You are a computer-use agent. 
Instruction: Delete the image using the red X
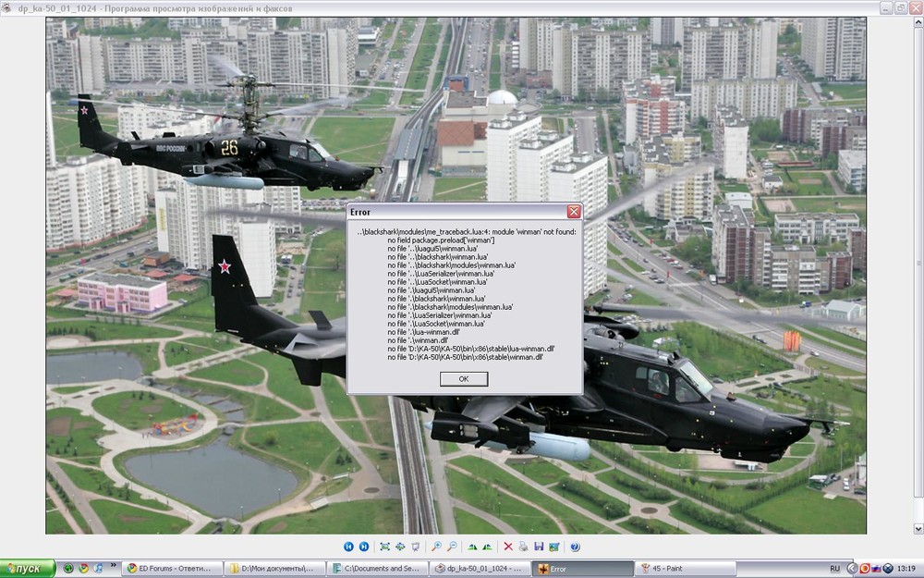(x=508, y=547)
